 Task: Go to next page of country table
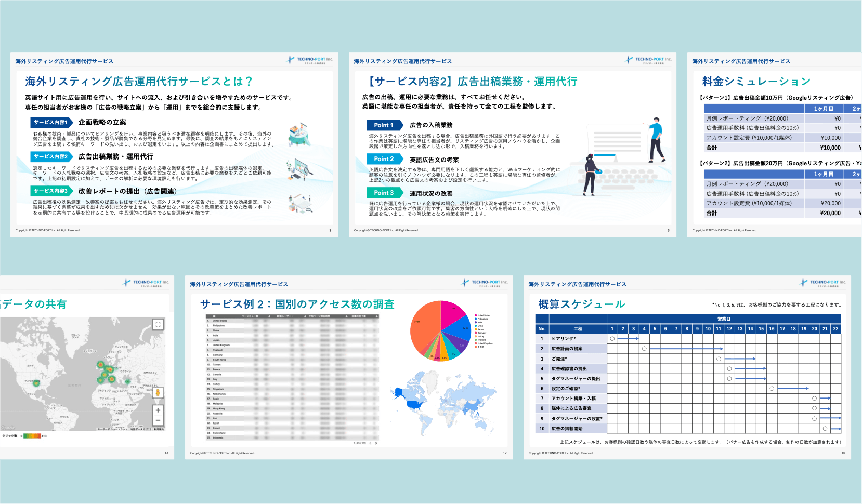coord(376,443)
